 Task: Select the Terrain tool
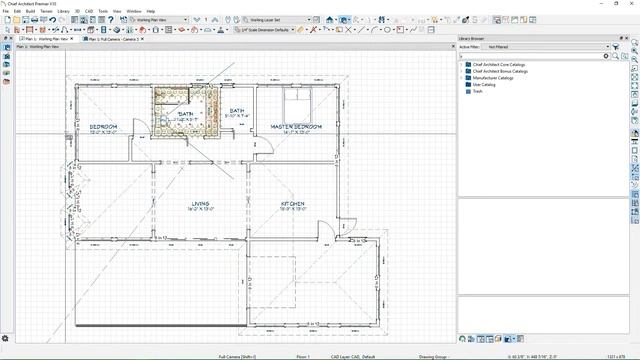click(x=208, y=30)
